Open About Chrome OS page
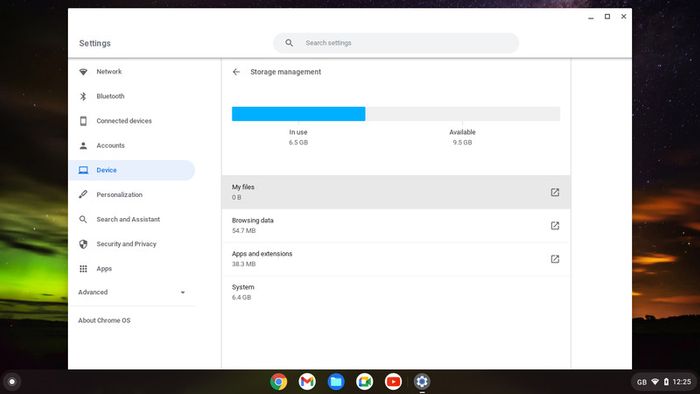This screenshot has height=394, width=700. [104, 320]
